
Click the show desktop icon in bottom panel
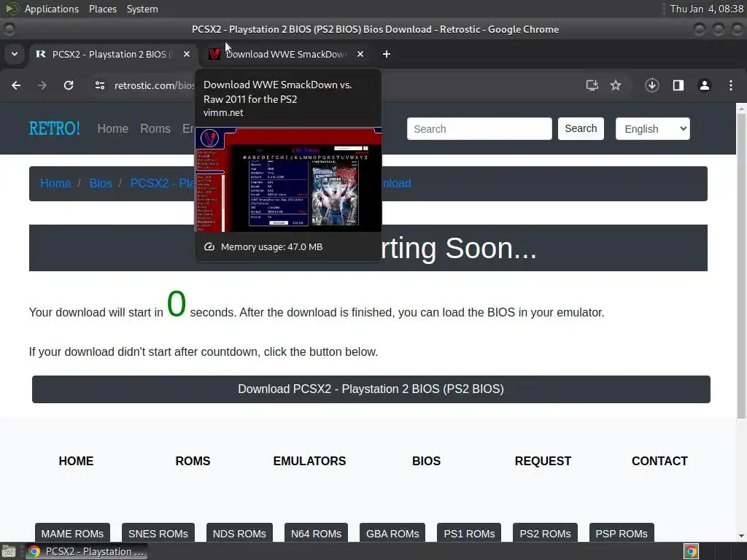(x=9, y=551)
